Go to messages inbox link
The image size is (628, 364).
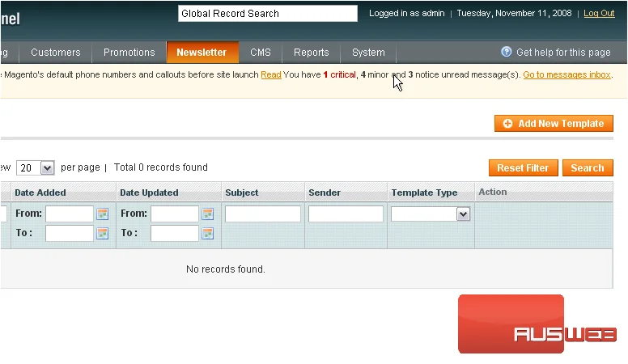566,74
